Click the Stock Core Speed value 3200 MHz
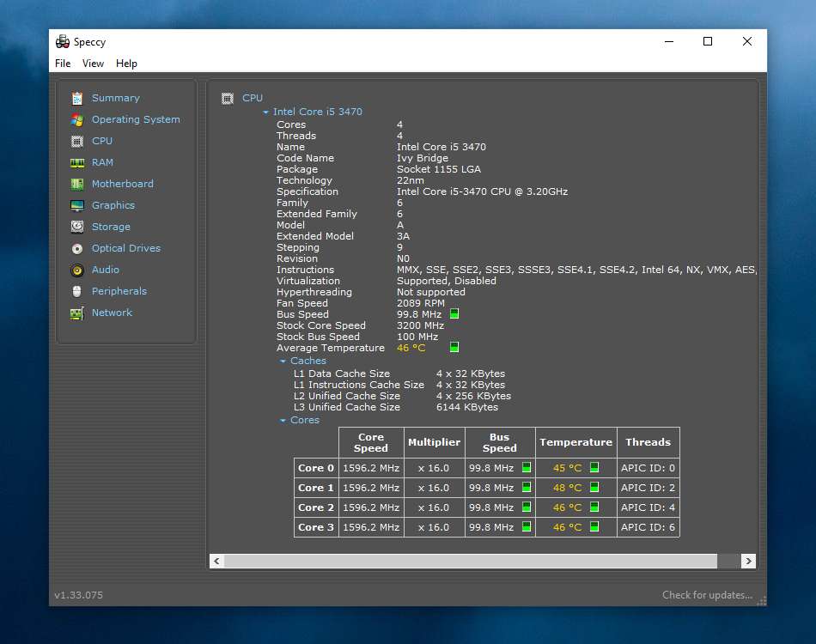This screenshot has height=644, width=816. pos(421,325)
